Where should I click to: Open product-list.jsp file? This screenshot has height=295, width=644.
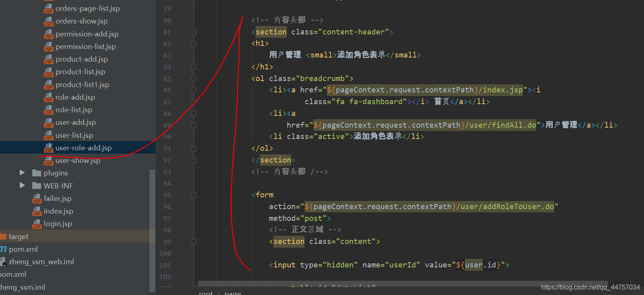[x=80, y=72]
